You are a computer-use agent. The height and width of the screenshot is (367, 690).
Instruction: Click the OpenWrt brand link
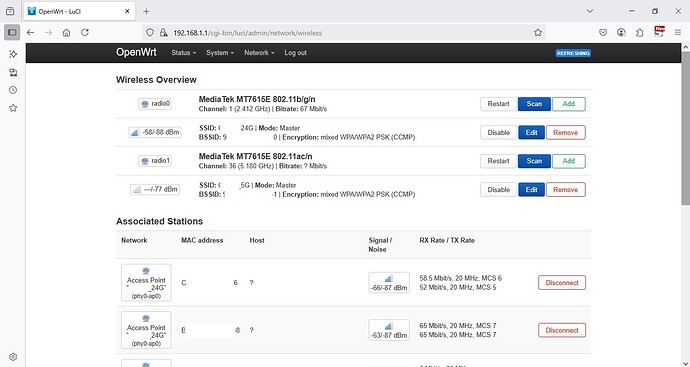tap(136, 52)
